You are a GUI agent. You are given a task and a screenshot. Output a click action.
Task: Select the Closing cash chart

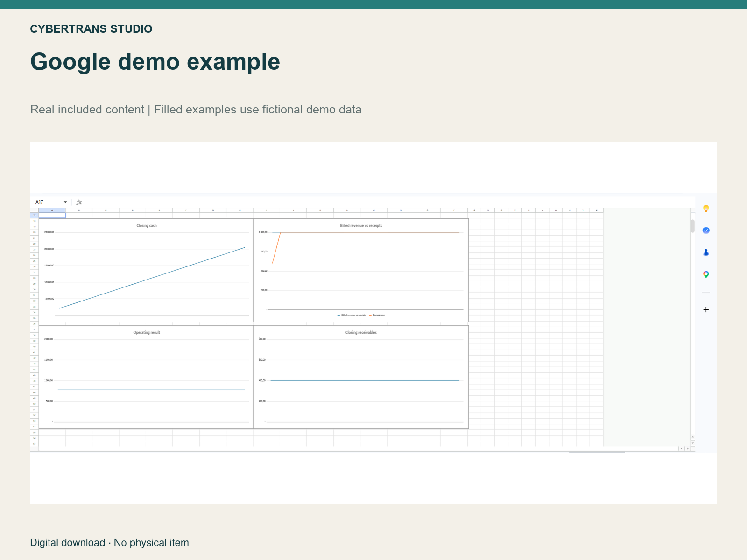(146, 270)
